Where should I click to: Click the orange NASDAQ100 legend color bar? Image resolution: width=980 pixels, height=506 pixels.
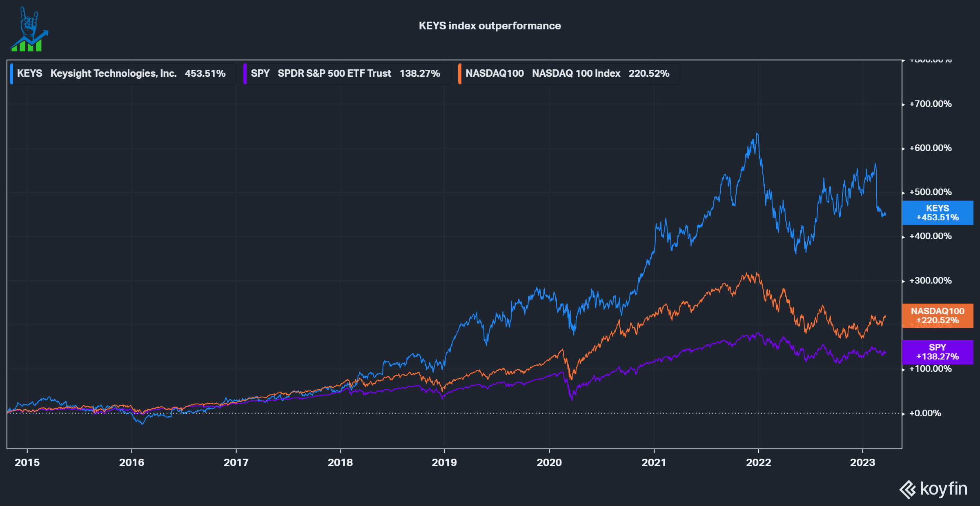click(460, 73)
